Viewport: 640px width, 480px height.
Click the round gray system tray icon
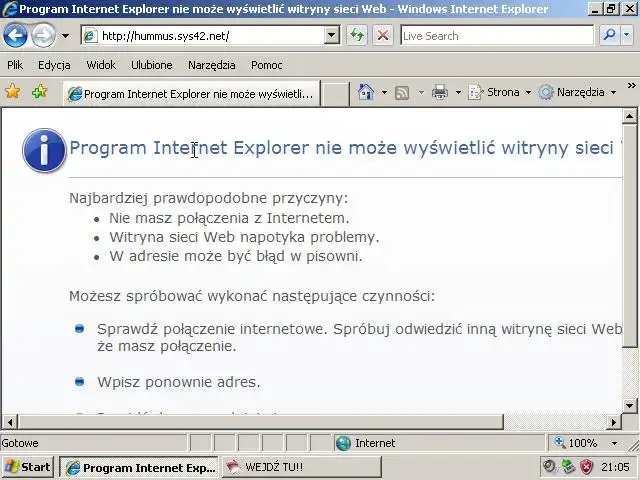[x=550, y=467]
